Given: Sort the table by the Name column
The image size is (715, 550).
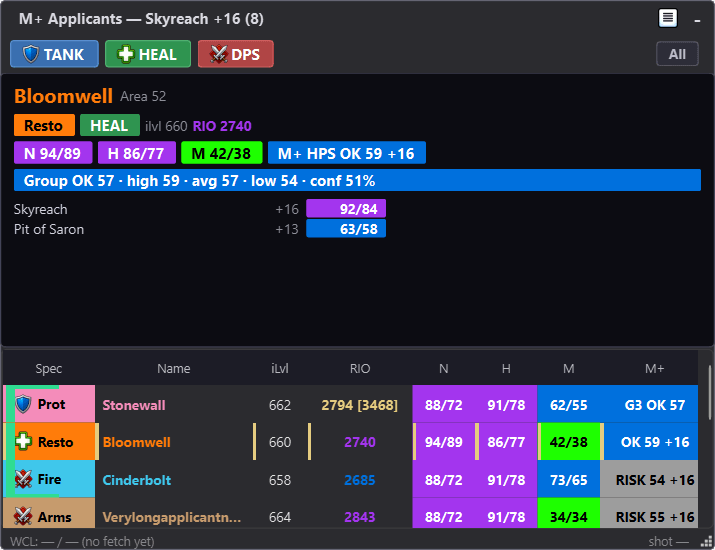Looking at the screenshot, I should pos(174,368).
